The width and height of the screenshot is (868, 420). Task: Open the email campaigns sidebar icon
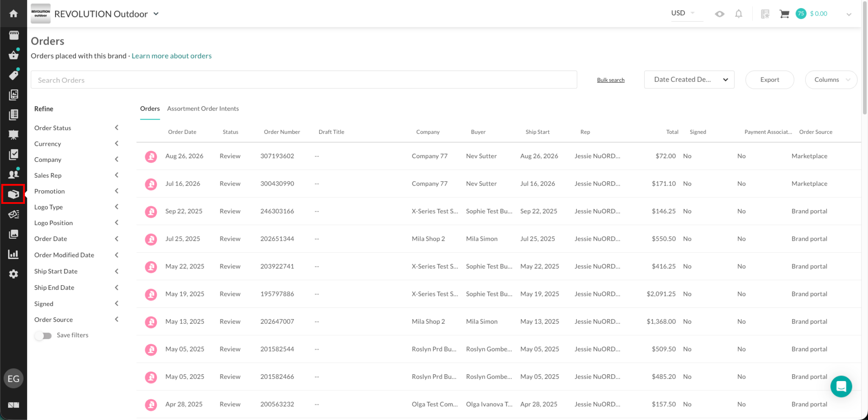pyautogui.click(x=14, y=214)
